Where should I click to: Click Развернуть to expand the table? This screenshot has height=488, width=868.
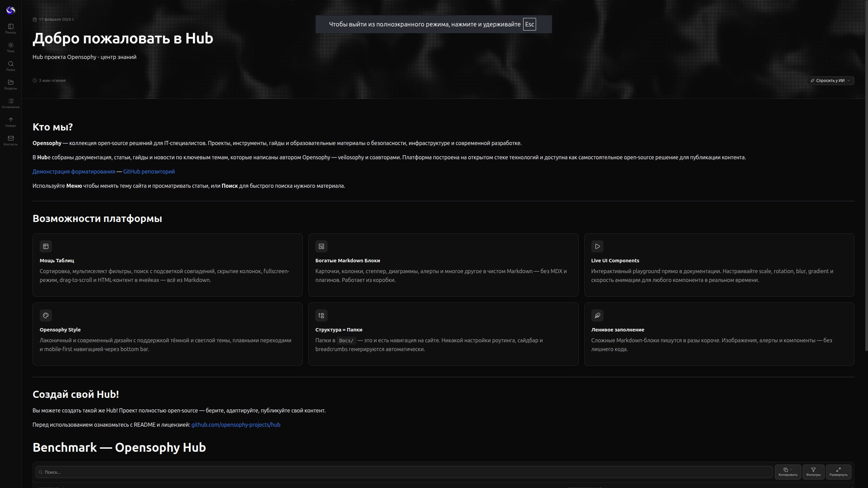[x=839, y=472]
